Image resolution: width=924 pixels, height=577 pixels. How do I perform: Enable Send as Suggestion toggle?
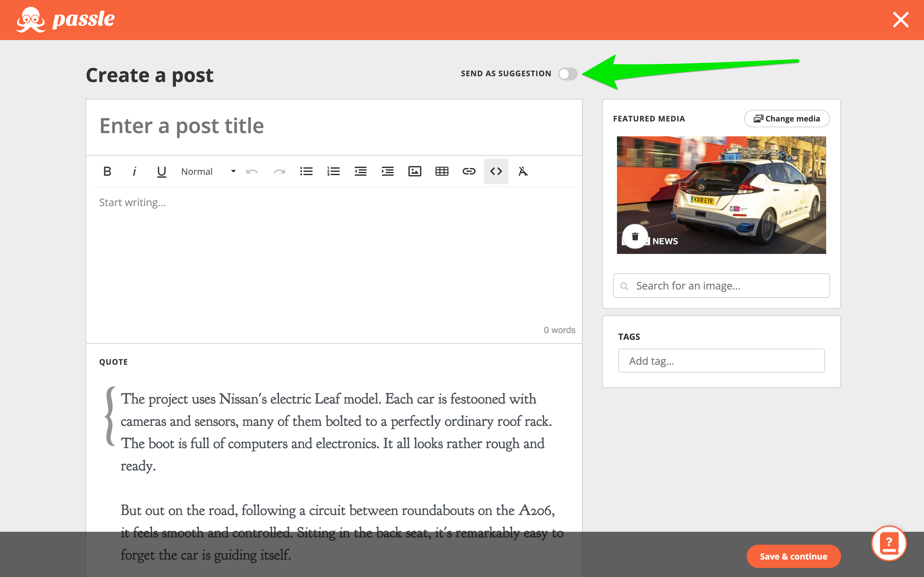pyautogui.click(x=568, y=74)
